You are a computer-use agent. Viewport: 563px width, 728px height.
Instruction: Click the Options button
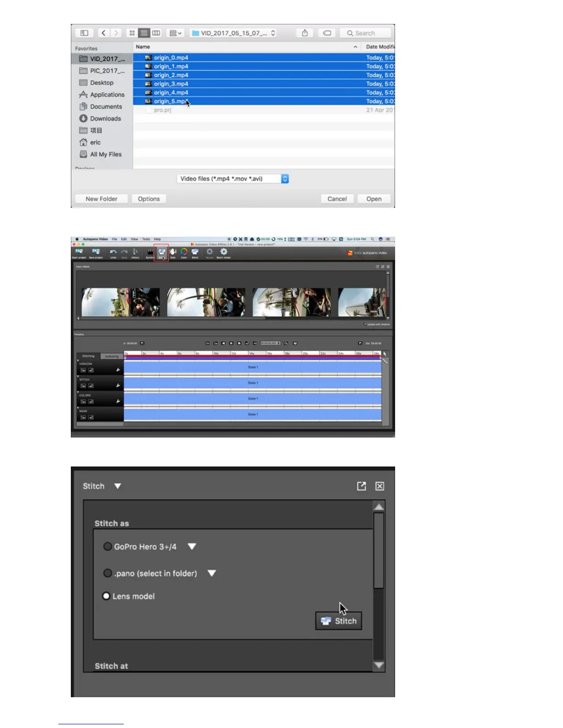pyautogui.click(x=149, y=199)
